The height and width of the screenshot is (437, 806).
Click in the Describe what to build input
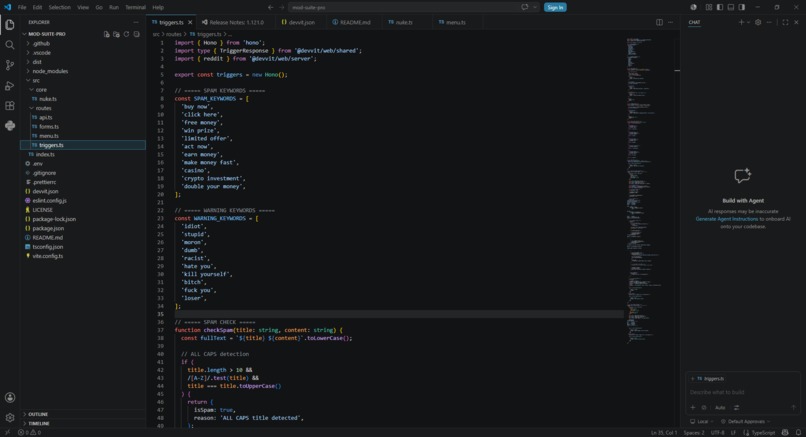743,392
